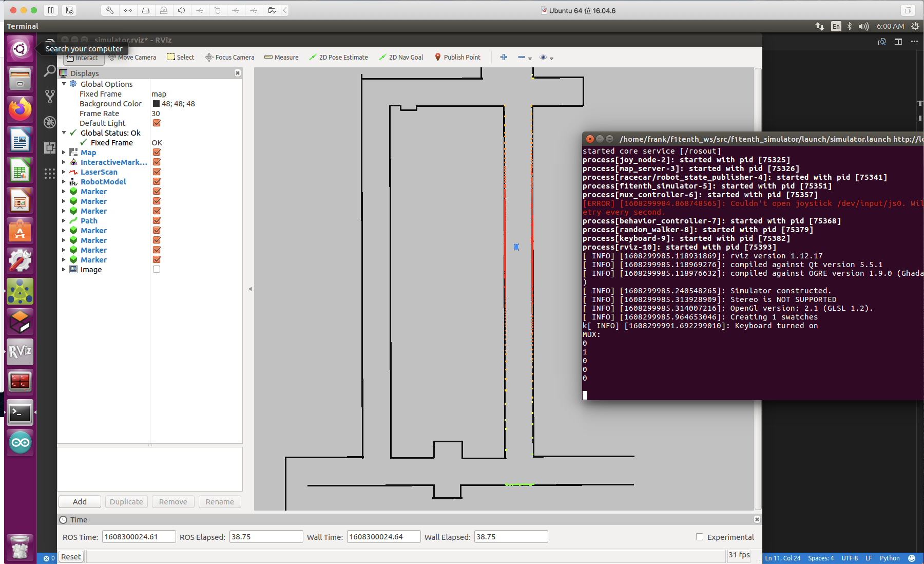
Task: Activate the 2D Pose Estimate tool
Action: tap(338, 57)
